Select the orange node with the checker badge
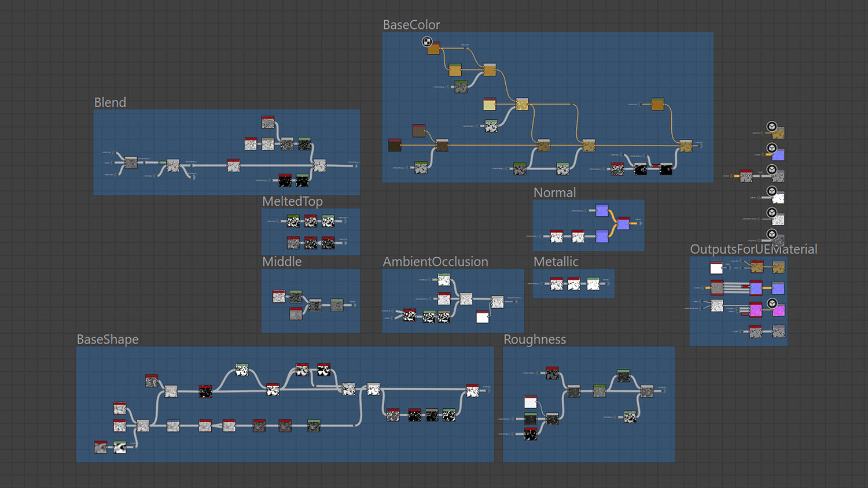 (x=433, y=48)
